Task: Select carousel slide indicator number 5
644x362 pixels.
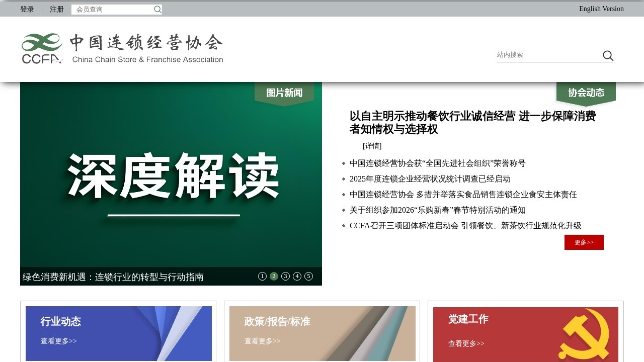Action: [308, 276]
